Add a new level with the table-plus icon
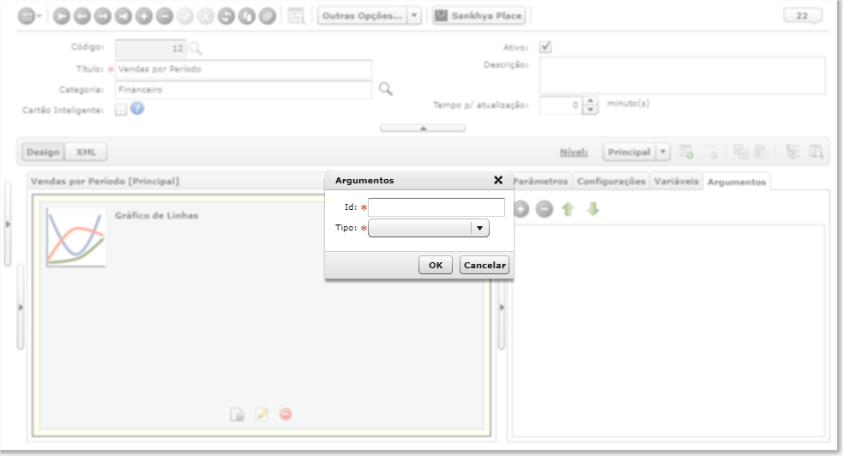This screenshot has height=456, width=843. click(685, 152)
